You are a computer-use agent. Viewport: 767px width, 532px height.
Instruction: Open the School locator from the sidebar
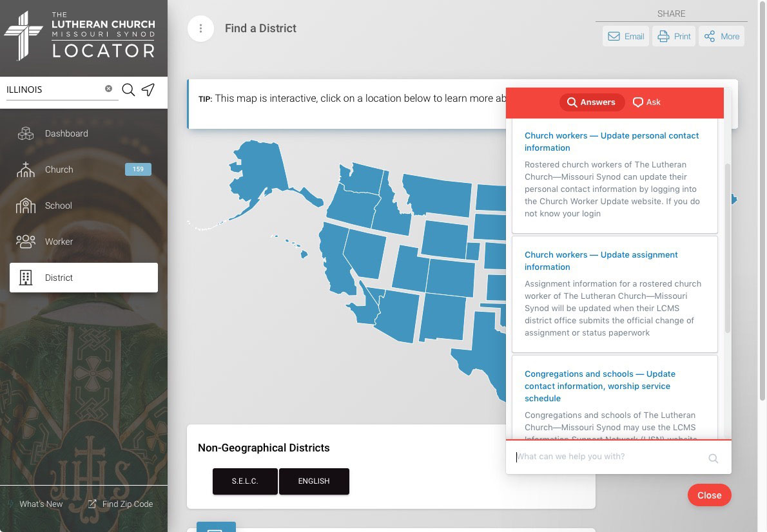[58, 205]
